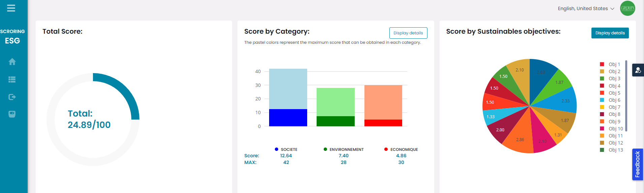Viewport: 644px width, 193px height.
Task: Toggle SOCIETE series in bar chart legend
Action: pos(286,150)
